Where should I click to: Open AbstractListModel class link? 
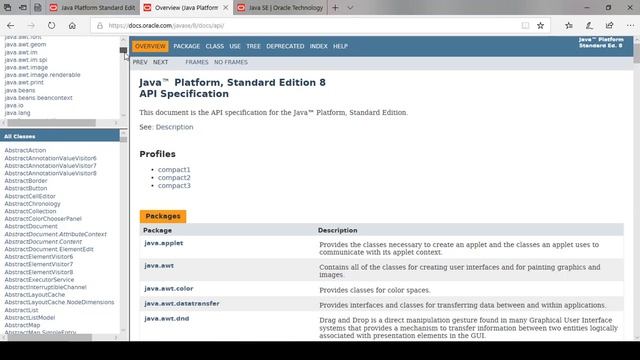pyautogui.click(x=29, y=318)
